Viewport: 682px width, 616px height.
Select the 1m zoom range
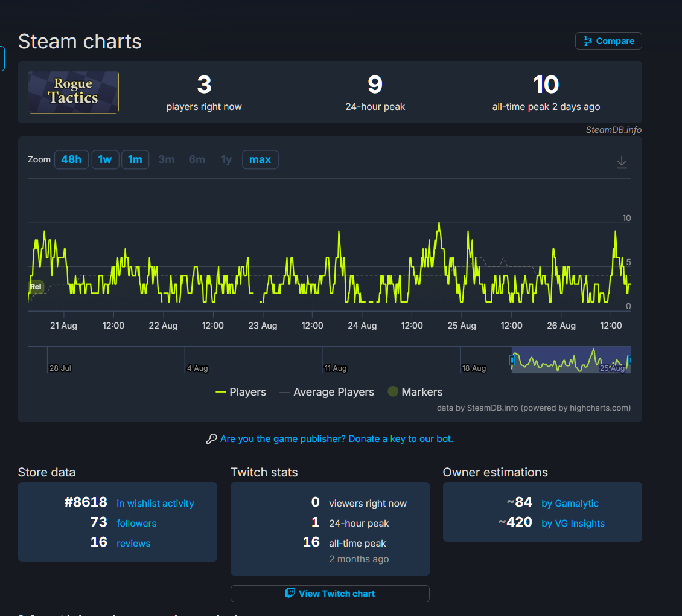click(x=135, y=160)
